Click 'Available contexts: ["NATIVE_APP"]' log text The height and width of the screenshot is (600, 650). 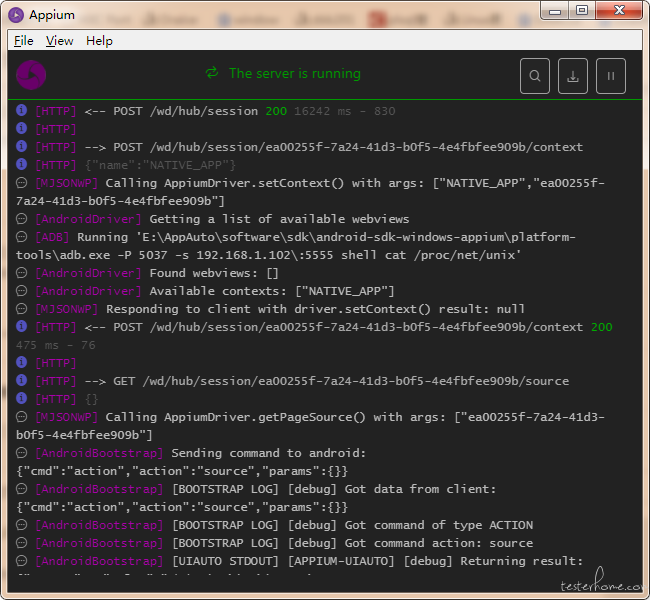[x=272, y=291]
